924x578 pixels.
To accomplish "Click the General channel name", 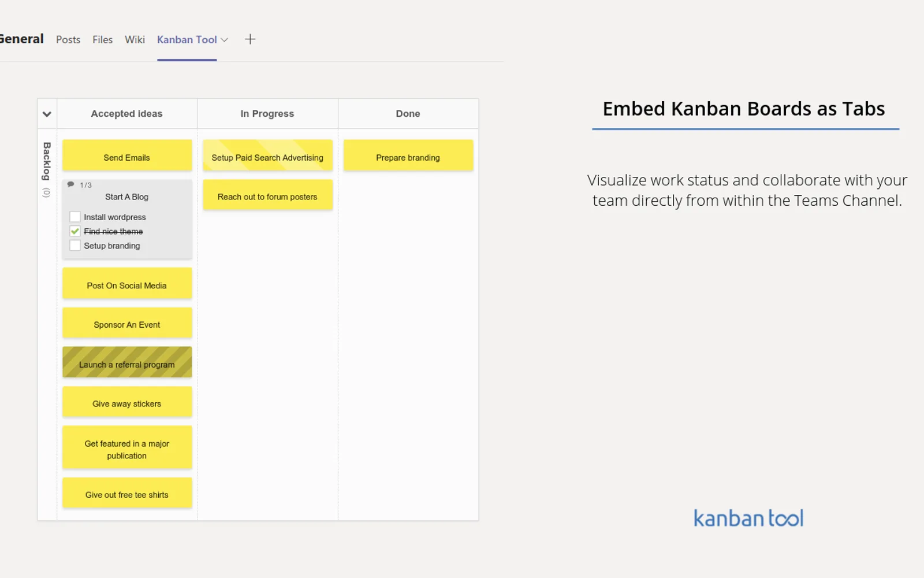I will coord(21,39).
